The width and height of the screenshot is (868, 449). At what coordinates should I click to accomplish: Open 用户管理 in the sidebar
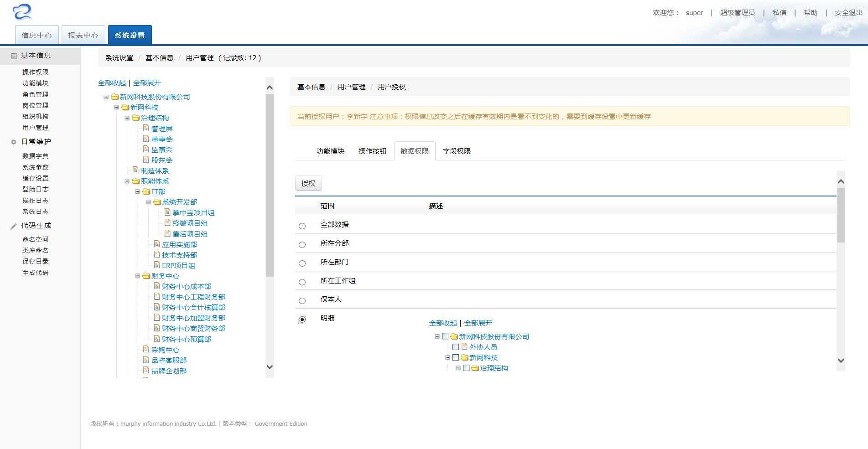pos(35,128)
